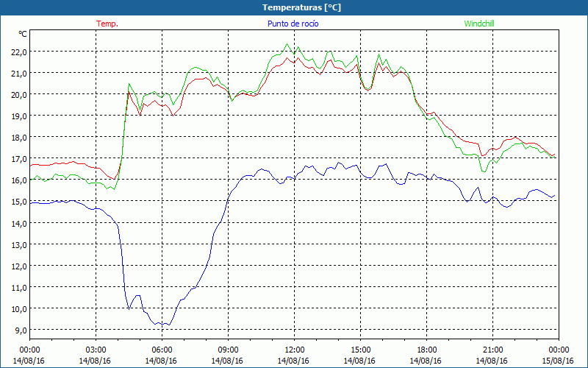Click the 06:00 time axis label
The height and width of the screenshot is (368, 588).
coord(162,350)
